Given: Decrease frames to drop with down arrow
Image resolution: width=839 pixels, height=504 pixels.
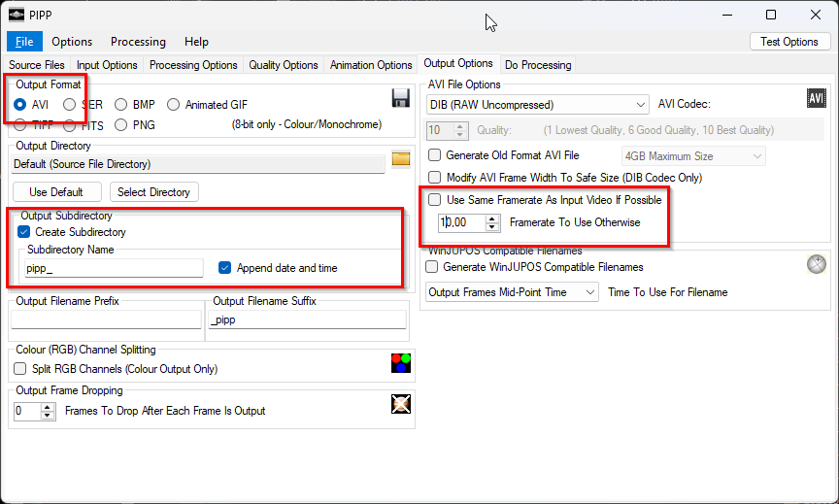Looking at the screenshot, I should [48, 416].
